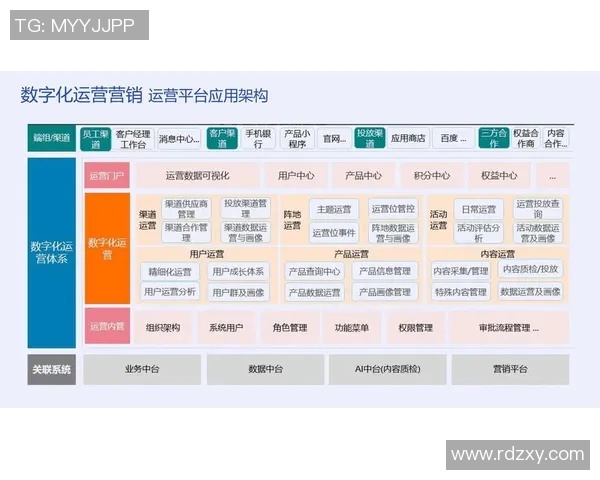Select the 产品中心 box

363,175
